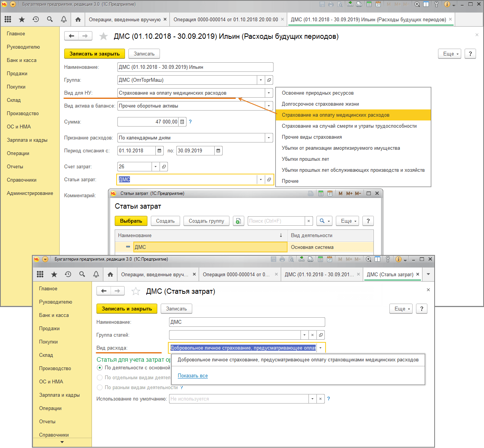Open calculator icon in back window title bar
Image resolution: width=484 pixels, height=448 pixels.
coord(369,4)
